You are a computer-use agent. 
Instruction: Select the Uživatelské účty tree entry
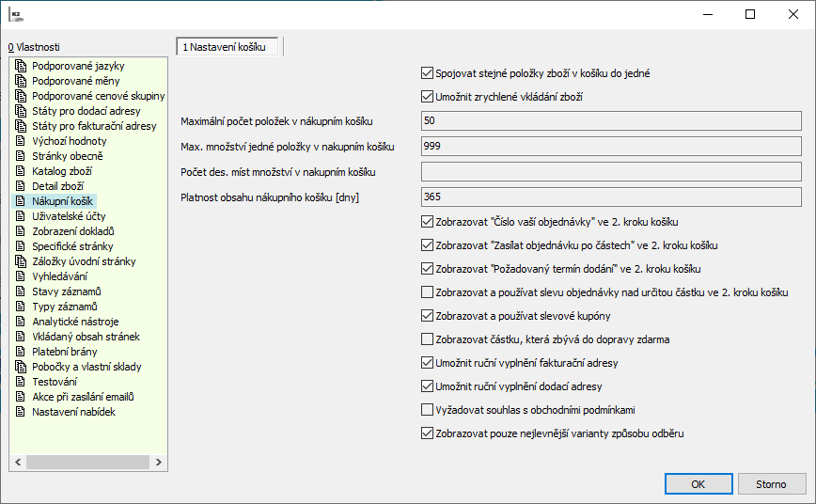69,216
